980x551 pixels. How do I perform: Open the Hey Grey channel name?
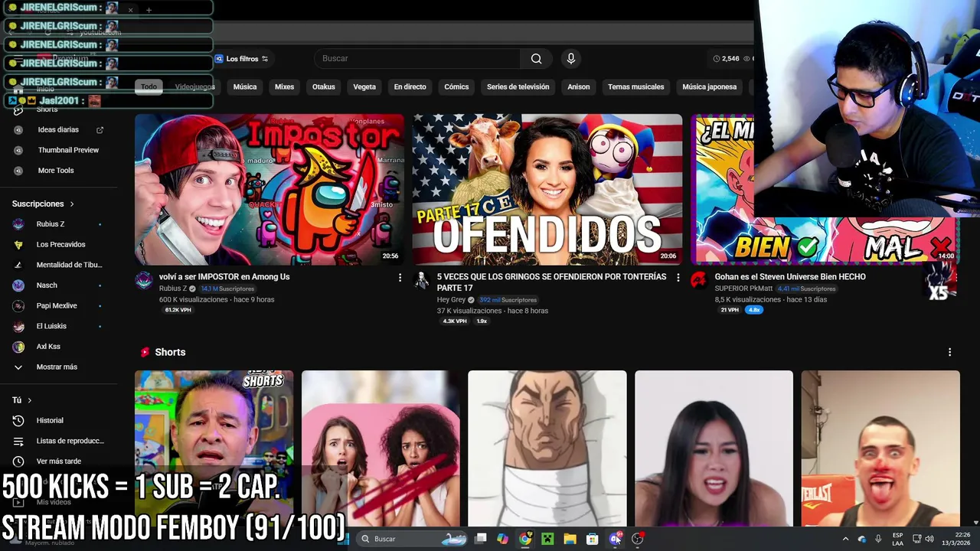click(451, 300)
